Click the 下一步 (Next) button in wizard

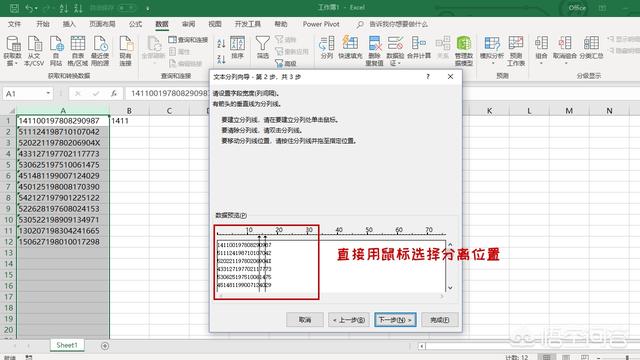pyautogui.click(x=395, y=320)
